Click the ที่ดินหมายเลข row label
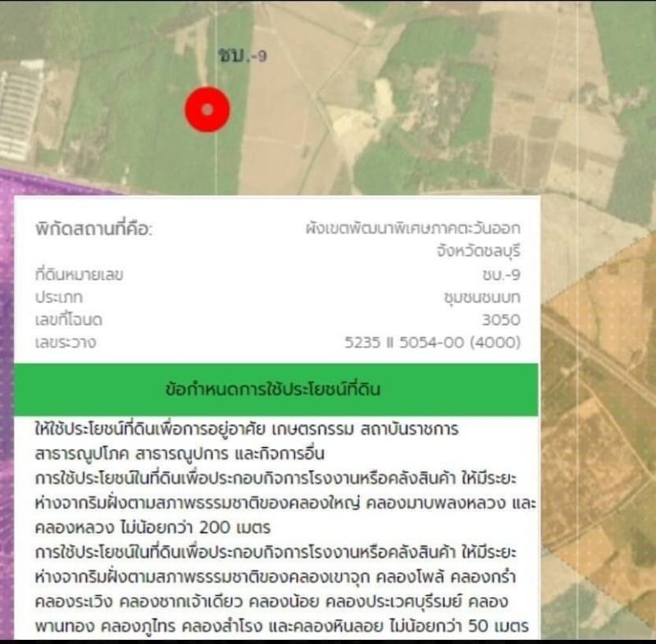 coord(79,275)
